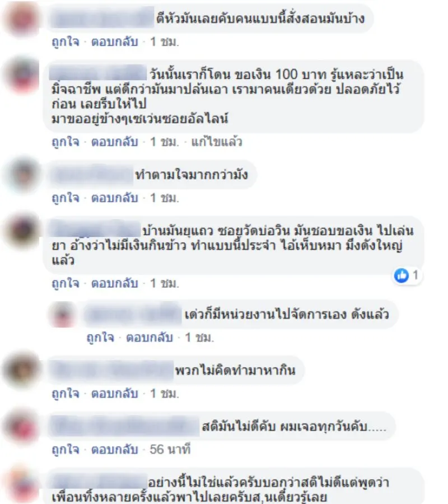Like the 'ตีหัวมันเลยคับ' comment via ถูกใจ
This screenshot has height=504, width=448.
click(x=66, y=42)
